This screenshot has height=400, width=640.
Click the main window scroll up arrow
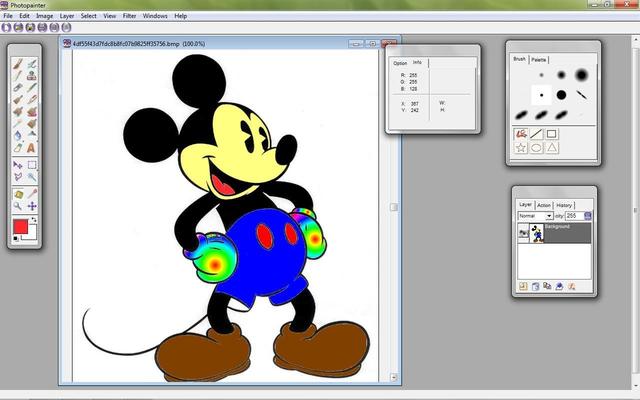pyautogui.click(x=636, y=40)
